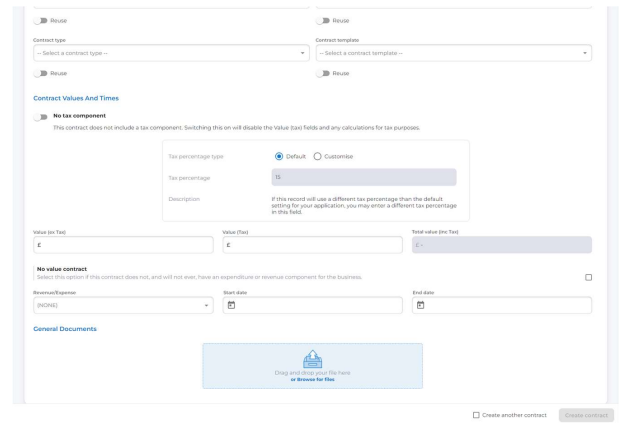This screenshot has width=619, height=424.
Task: Click the Start date calendar icon
Action: coord(231,305)
